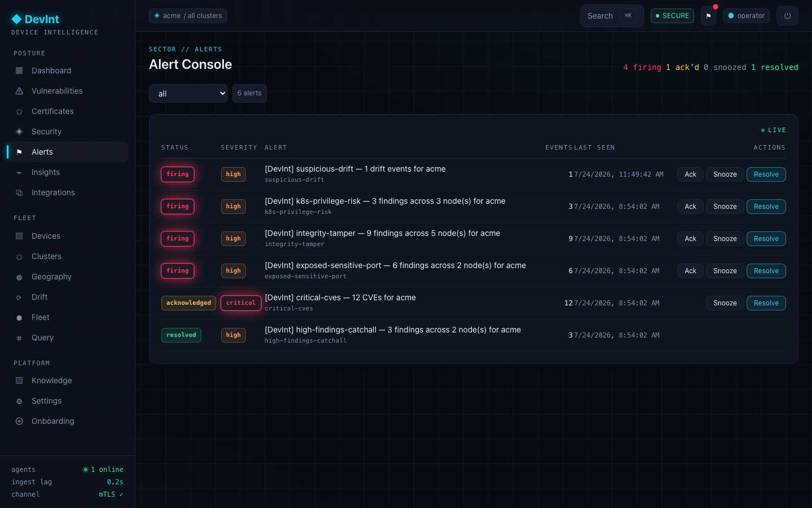The height and width of the screenshot is (508, 812).
Task: Click the 6 alerts count badge
Action: (x=249, y=93)
